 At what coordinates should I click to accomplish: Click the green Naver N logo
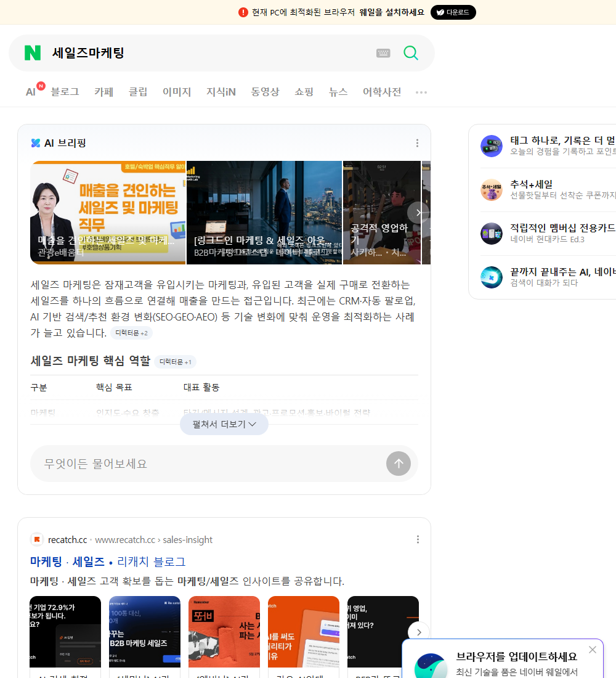(x=33, y=53)
